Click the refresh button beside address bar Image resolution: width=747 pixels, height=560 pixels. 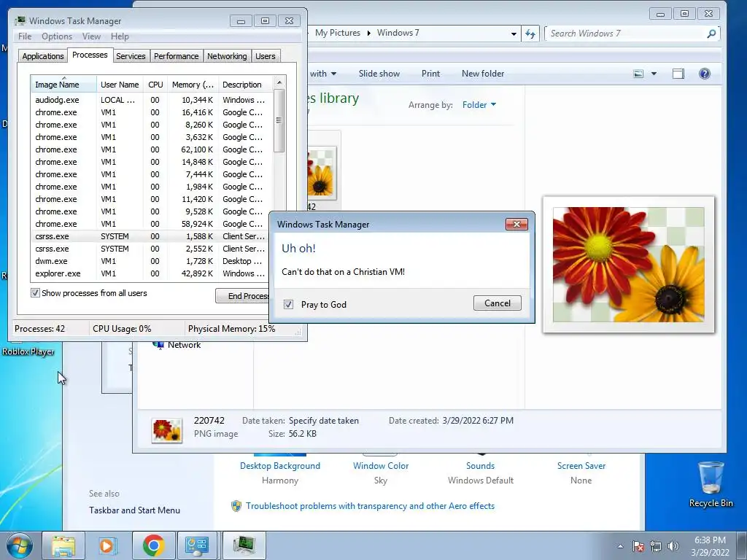click(530, 34)
